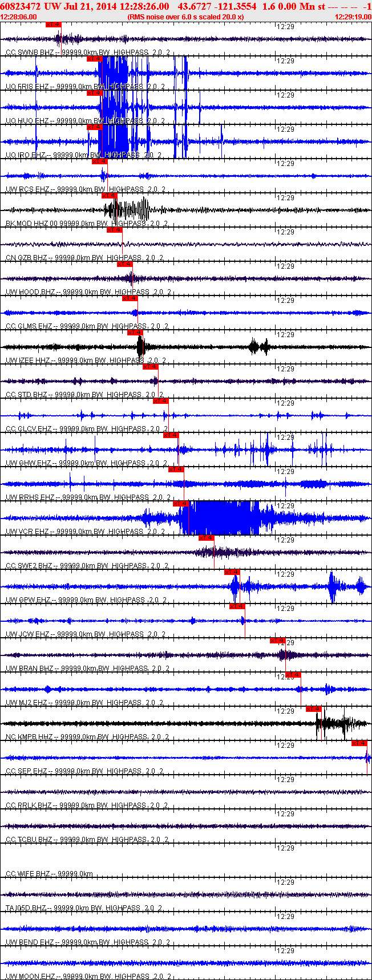Select the pick flag on UW GPW trace

[232, 572]
